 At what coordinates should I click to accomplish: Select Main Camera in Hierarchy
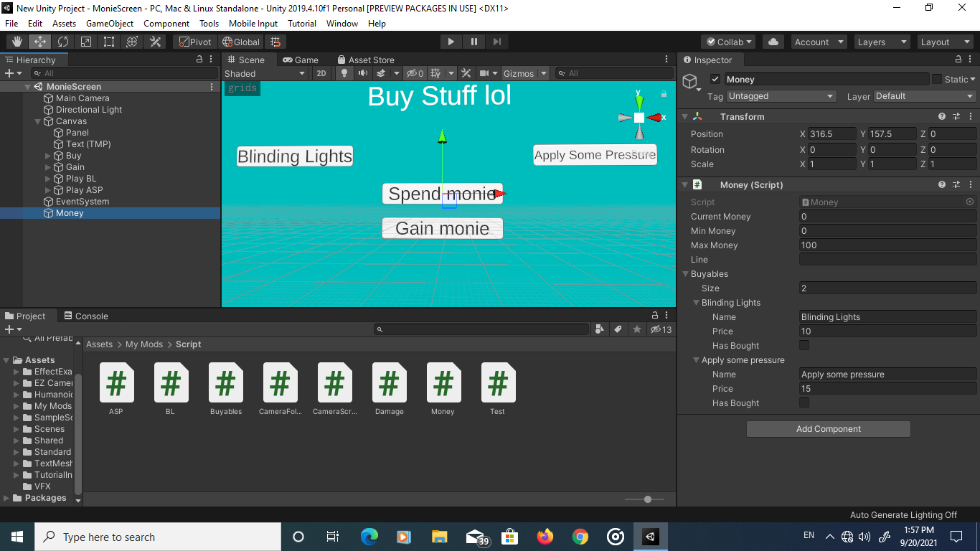[x=83, y=98]
